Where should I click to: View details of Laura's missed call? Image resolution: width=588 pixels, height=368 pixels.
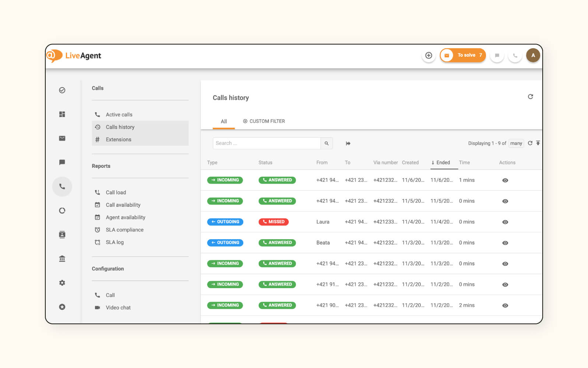(x=505, y=222)
